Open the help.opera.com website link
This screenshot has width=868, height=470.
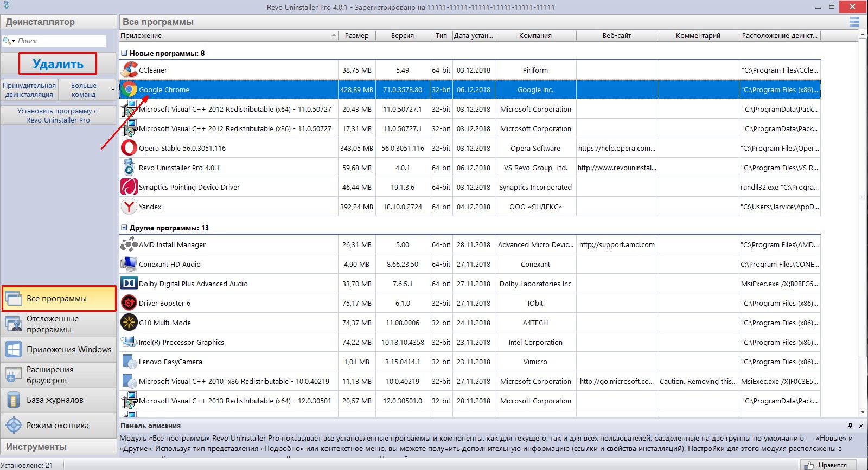coord(617,148)
